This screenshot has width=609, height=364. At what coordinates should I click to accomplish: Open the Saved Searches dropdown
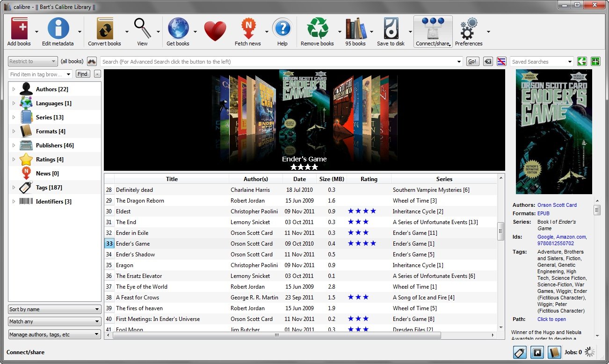pos(542,61)
